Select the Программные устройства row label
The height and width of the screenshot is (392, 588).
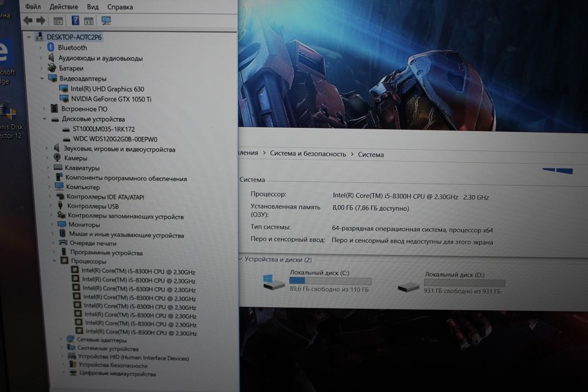pyautogui.click(x=106, y=253)
